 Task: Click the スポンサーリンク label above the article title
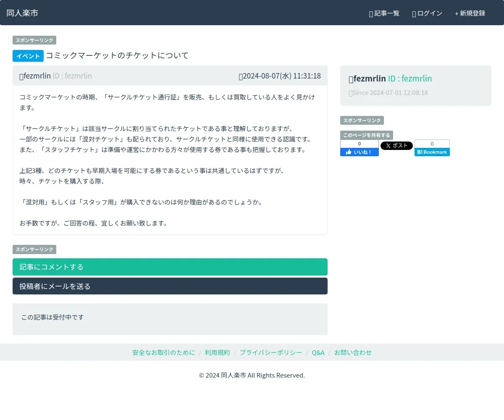34,40
